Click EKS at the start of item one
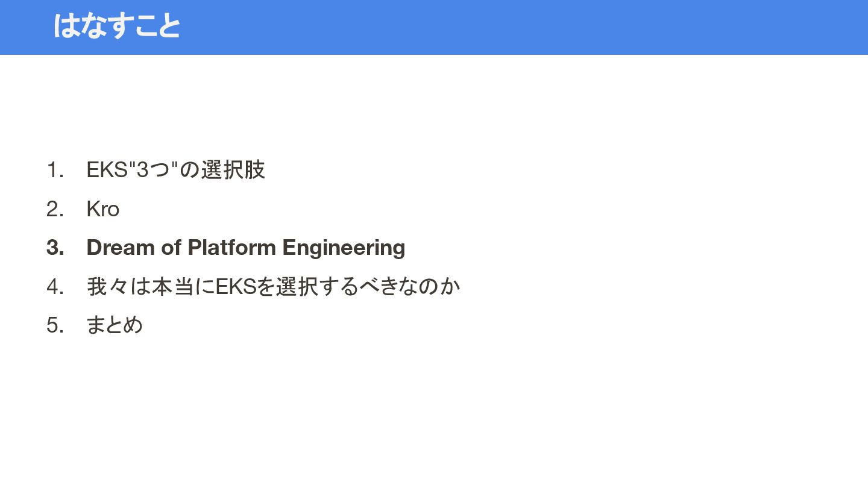868x488 pixels. 107,170
